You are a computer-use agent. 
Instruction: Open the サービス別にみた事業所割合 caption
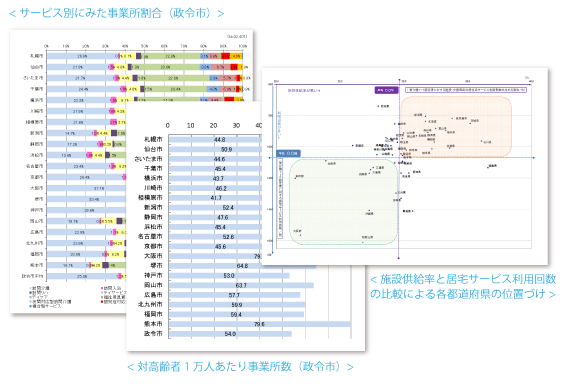(x=116, y=13)
